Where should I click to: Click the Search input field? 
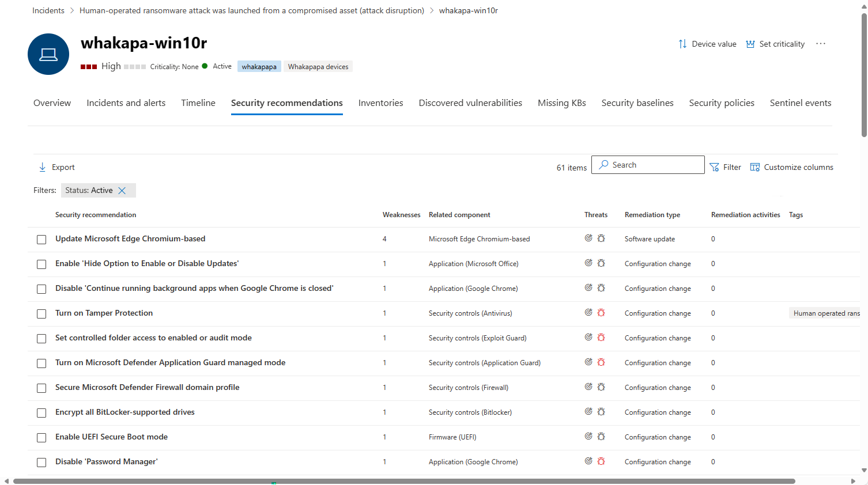click(x=648, y=165)
